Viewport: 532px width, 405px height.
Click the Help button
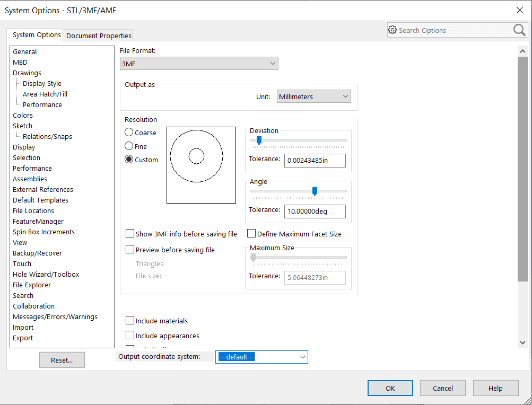[495, 388]
